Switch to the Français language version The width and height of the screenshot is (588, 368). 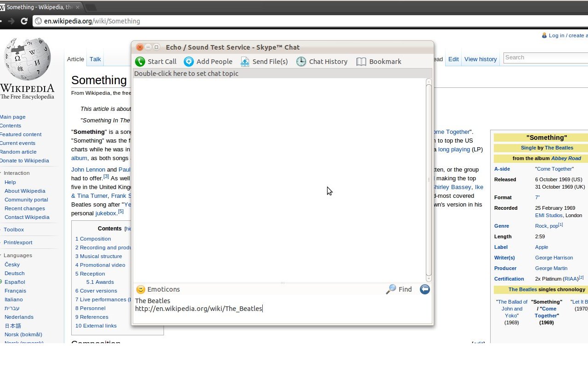click(x=15, y=291)
